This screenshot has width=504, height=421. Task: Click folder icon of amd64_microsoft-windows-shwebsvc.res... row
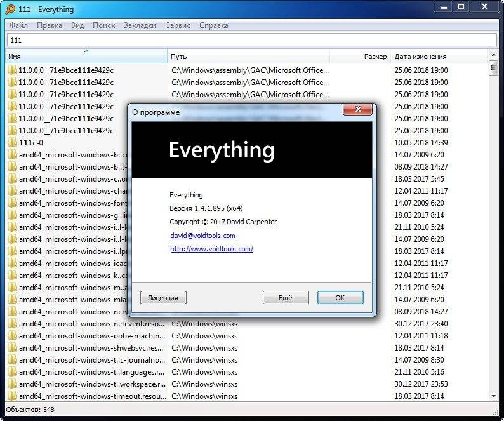click(12, 348)
